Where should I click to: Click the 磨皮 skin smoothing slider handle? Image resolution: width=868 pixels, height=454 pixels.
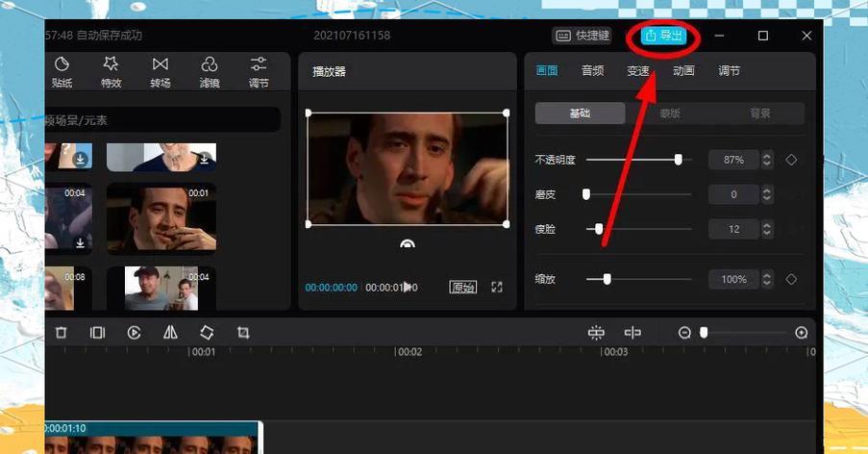pos(586,194)
